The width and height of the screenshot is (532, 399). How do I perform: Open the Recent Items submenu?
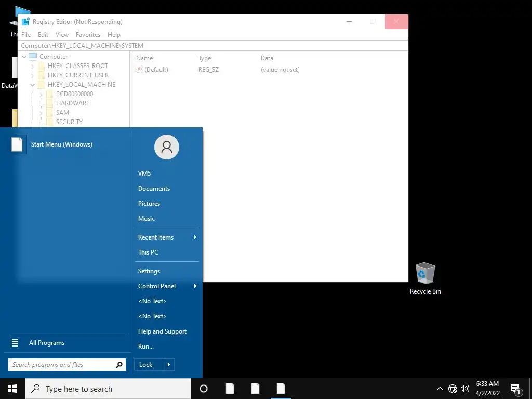coord(167,237)
